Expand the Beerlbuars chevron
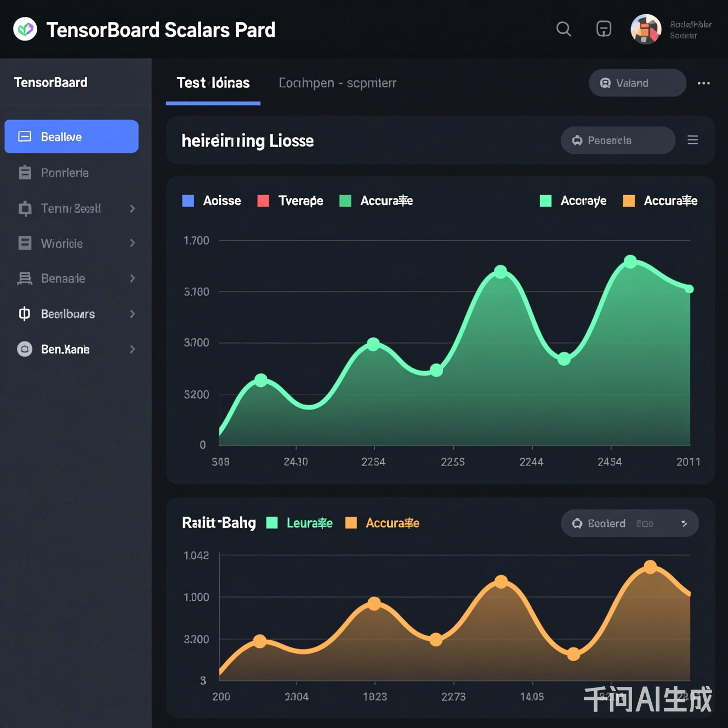This screenshot has width=728, height=728. click(x=133, y=314)
